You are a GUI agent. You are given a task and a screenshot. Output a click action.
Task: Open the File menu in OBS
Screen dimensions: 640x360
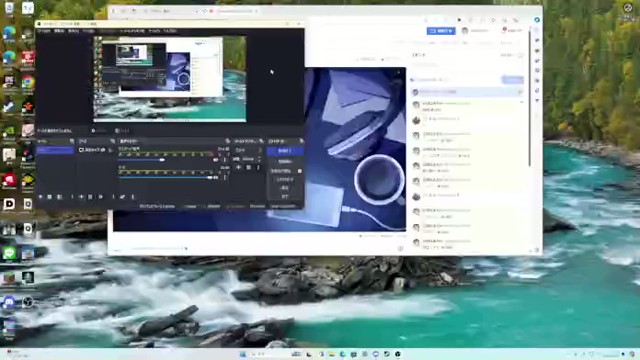[x=44, y=31]
